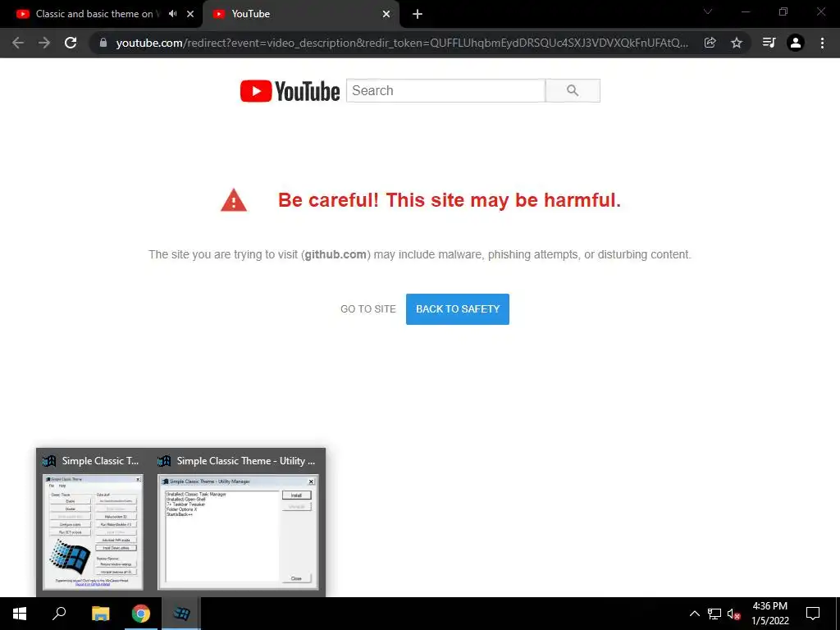Minimize the Chrome window
This screenshot has height=630, width=840.
point(746,11)
